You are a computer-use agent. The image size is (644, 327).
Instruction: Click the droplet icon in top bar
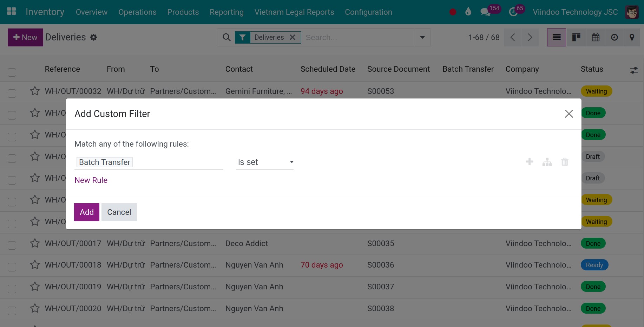468,12
